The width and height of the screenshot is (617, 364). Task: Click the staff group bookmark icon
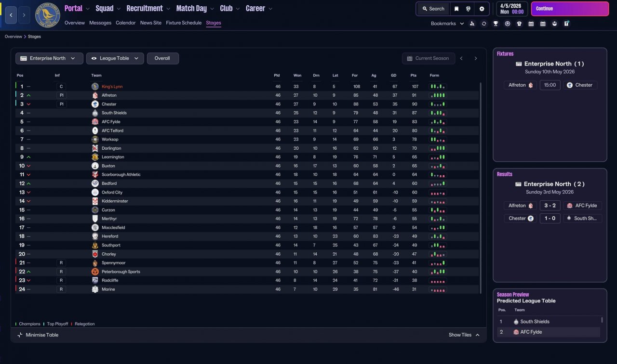click(555, 24)
